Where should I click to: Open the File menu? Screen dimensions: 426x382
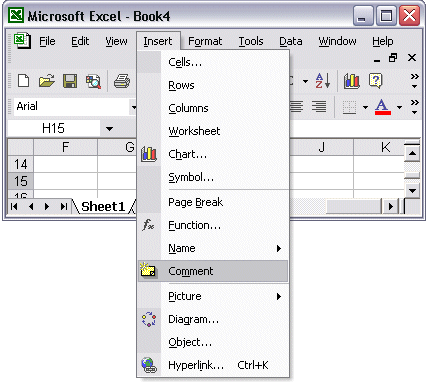tap(47, 41)
